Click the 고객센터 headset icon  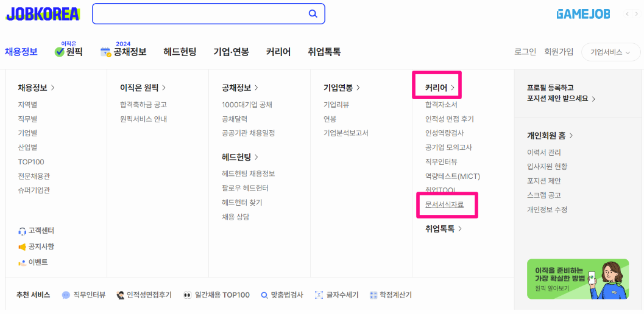click(x=22, y=231)
